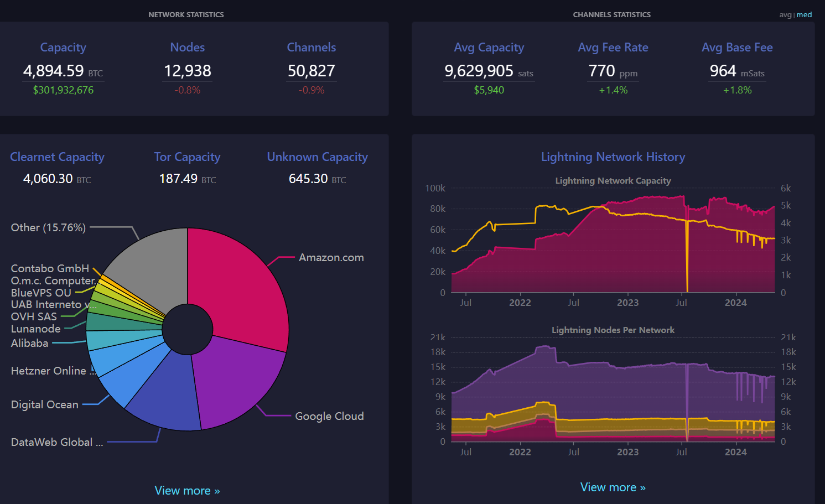Click the Unknown Capacity heading
This screenshot has height=504, width=825.
(317, 157)
